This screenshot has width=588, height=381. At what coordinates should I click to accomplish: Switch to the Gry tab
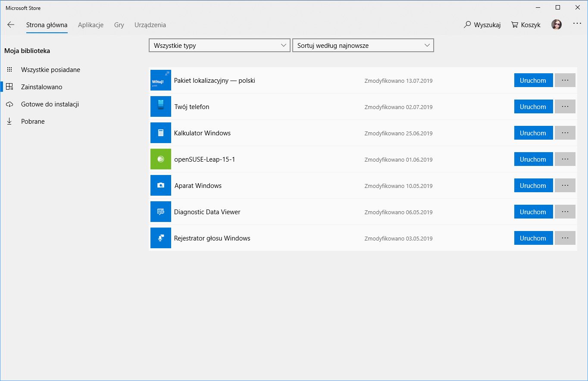119,25
